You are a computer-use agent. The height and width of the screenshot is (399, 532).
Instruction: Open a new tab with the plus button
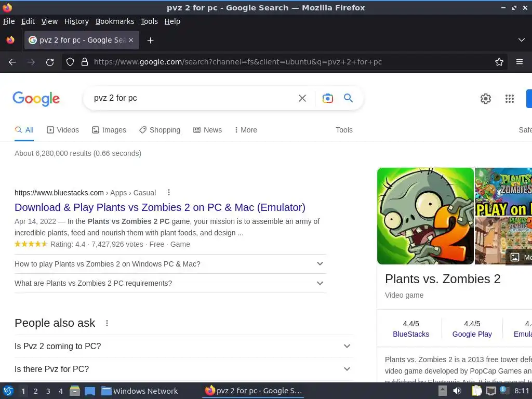click(150, 41)
